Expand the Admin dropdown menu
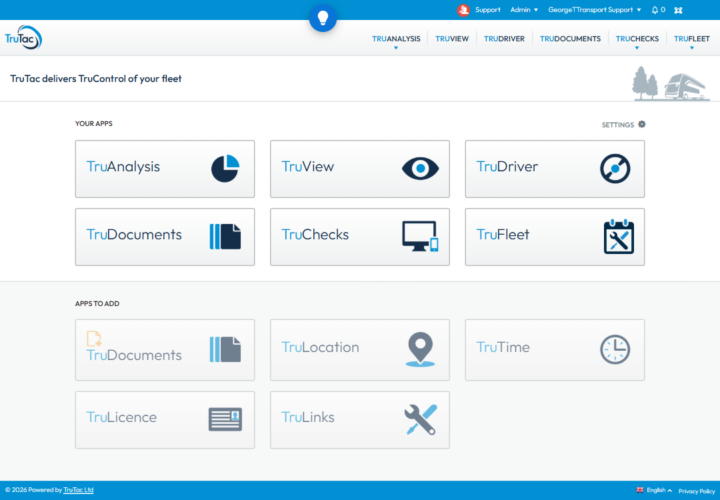The width and height of the screenshot is (720, 500). coord(524,10)
